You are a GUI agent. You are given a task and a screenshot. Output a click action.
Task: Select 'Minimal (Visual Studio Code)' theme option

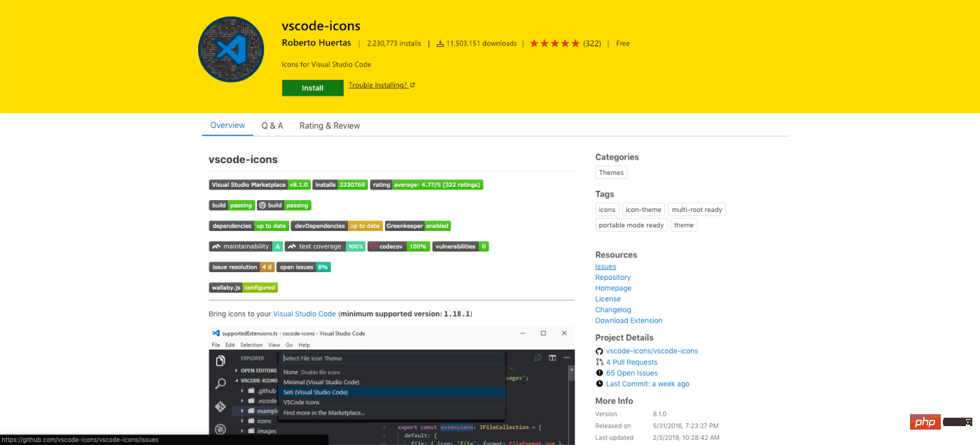[x=392, y=382]
